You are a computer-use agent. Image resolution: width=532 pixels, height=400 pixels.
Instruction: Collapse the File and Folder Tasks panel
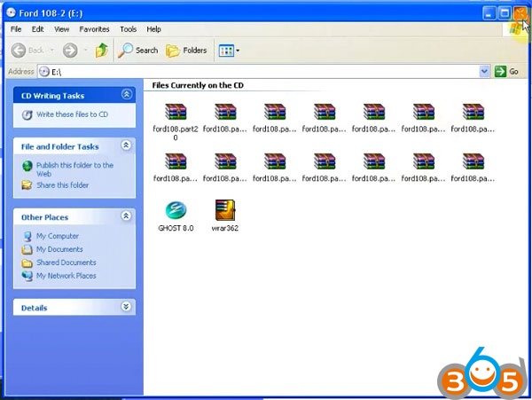(x=126, y=145)
